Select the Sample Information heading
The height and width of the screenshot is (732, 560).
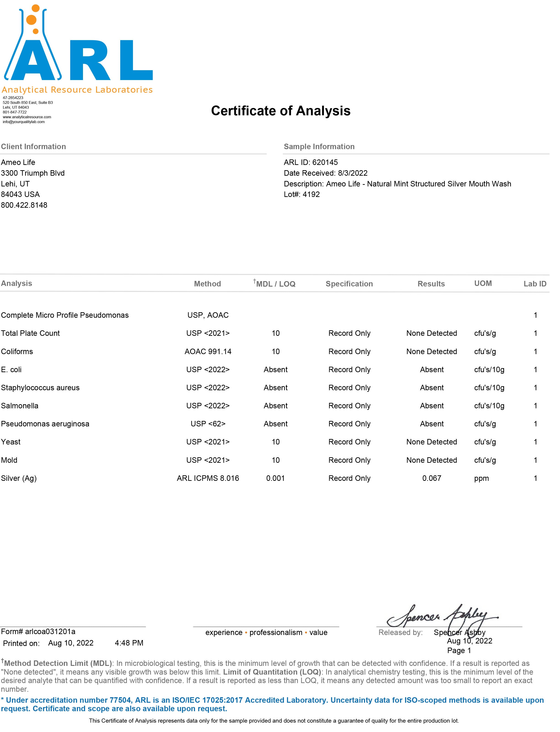[319, 146]
